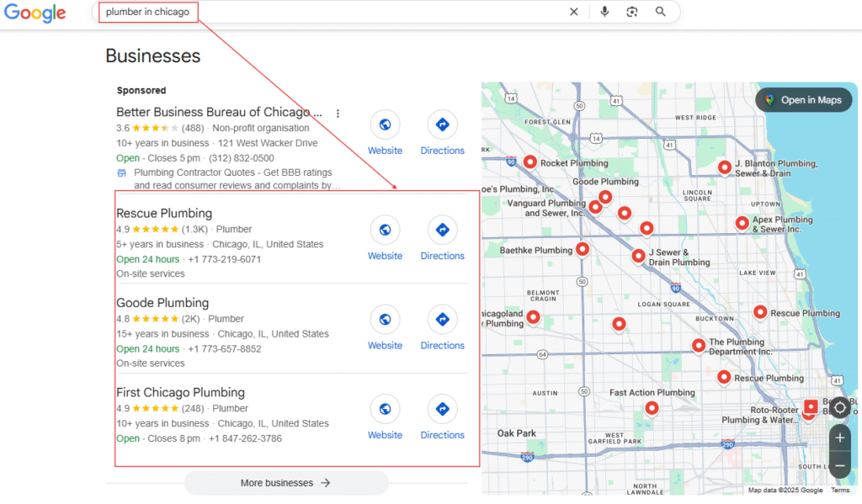This screenshot has height=504, width=862.
Task: Get directions to Better Business Bureau
Action: (443, 125)
